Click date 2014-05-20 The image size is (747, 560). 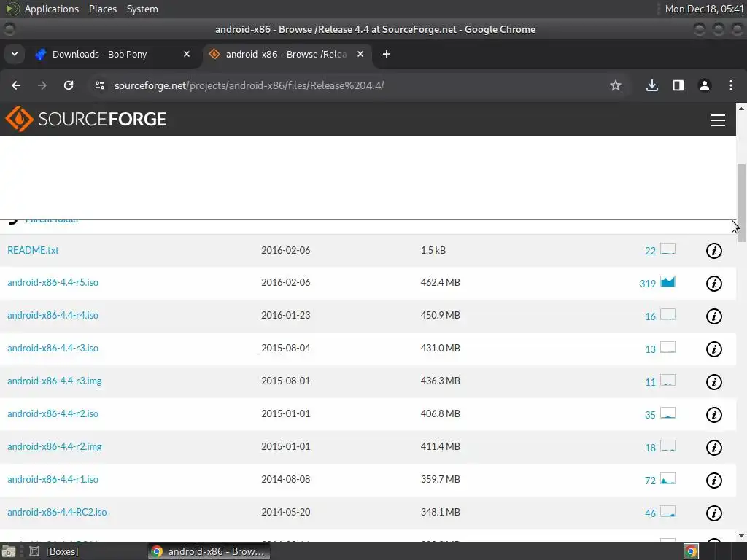(x=285, y=513)
